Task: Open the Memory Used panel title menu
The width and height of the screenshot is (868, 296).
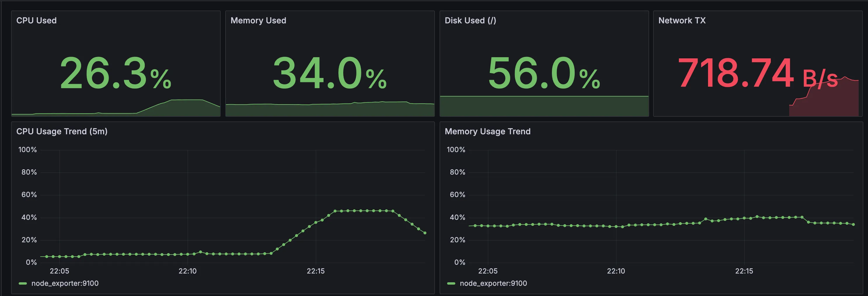Action: tap(258, 20)
